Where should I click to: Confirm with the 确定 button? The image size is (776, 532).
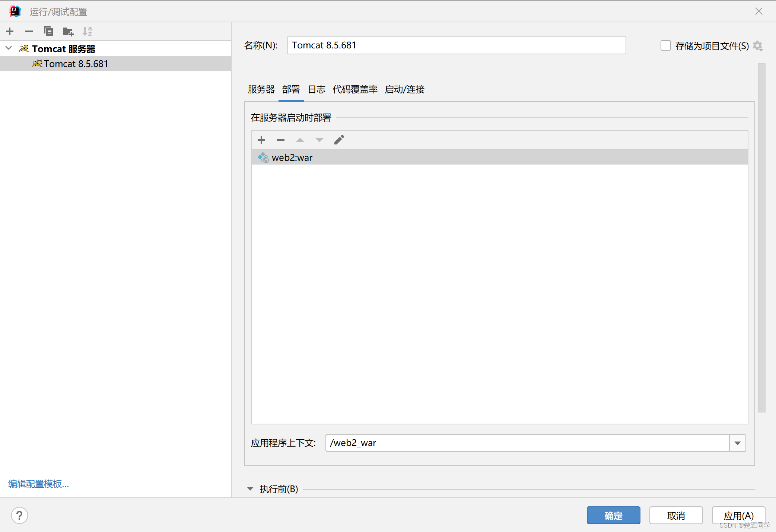[614, 515]
